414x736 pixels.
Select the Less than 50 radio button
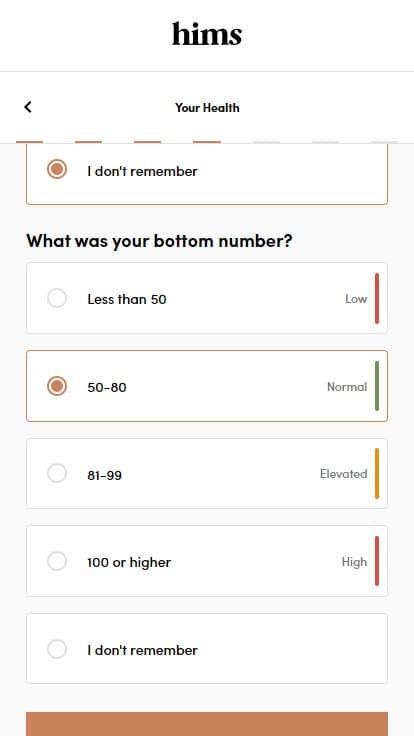click(x=57, y=298)
